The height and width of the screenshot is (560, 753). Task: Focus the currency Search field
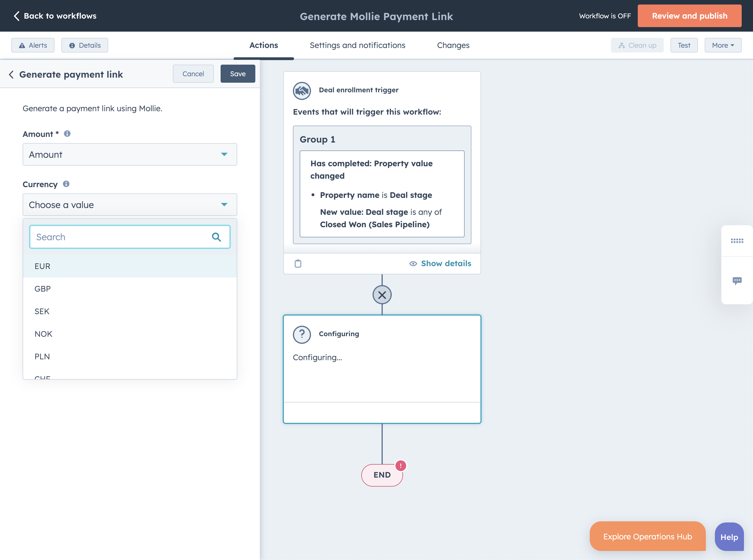130,237
